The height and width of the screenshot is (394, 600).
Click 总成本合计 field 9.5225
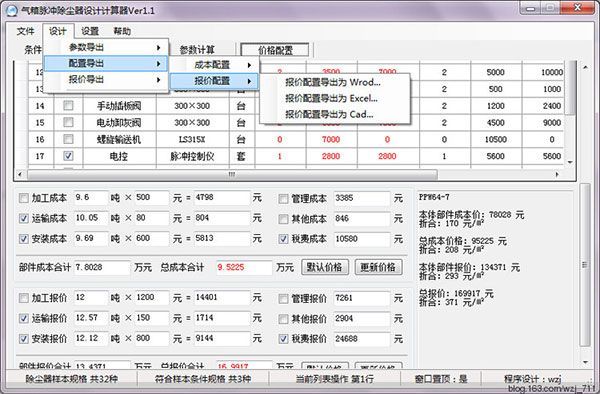pyautogui.click(x=244, y=267)
